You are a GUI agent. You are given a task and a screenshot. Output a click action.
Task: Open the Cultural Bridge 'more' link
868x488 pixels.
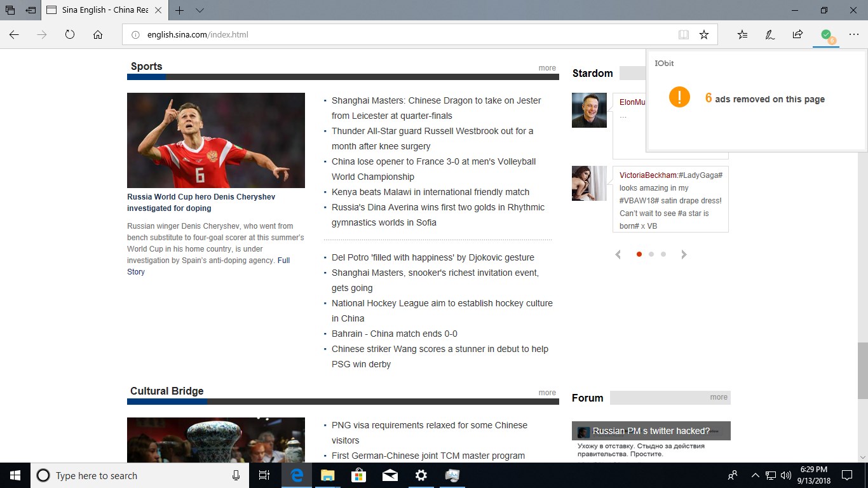547,393
